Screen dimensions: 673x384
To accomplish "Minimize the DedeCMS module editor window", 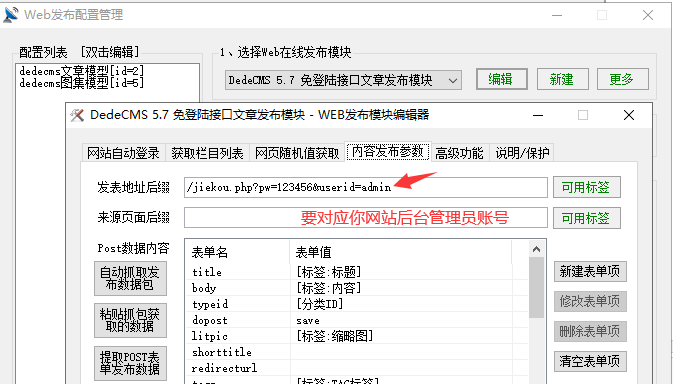I will (538, 115).
